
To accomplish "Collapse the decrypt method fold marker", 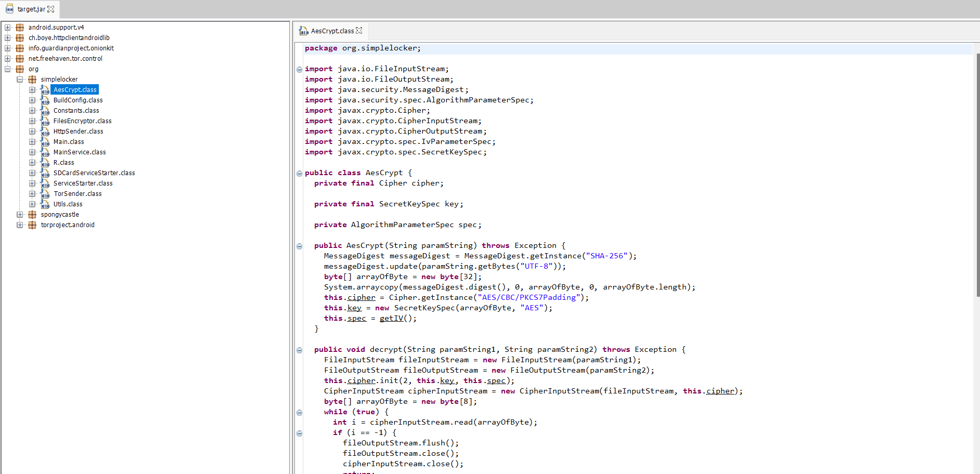I will coord(300,350).
